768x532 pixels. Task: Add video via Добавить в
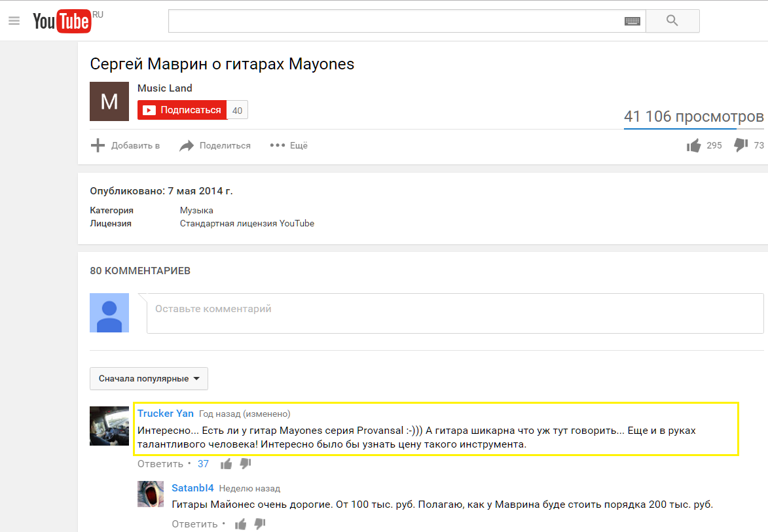click(x=126, y=145)
